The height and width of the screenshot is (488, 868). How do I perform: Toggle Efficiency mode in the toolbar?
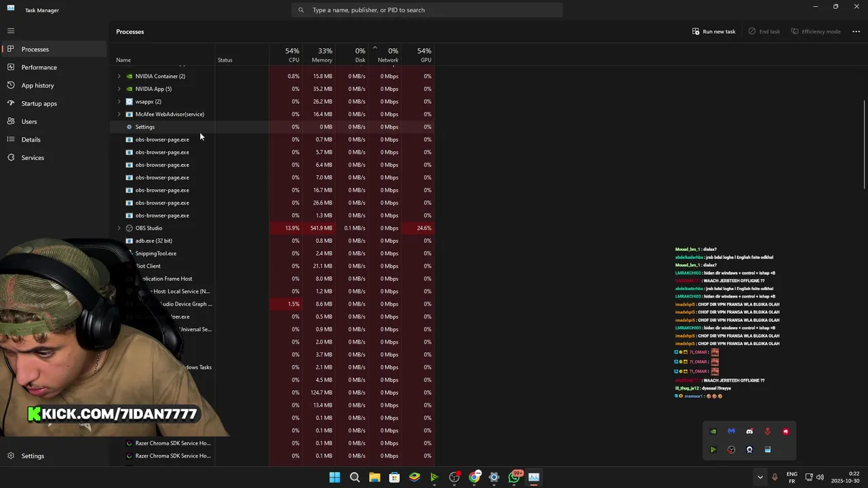point(815,31)
